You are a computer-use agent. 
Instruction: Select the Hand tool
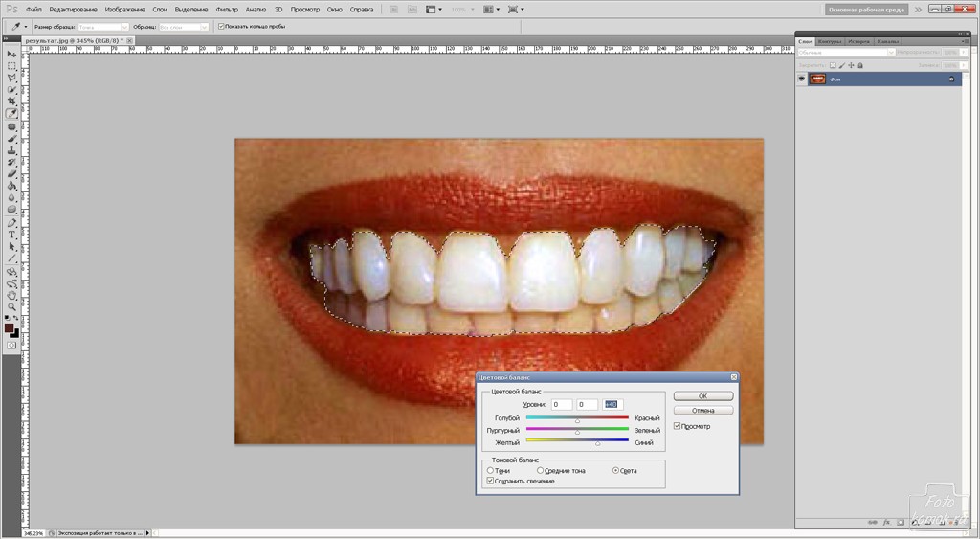click(x=11, y=295)
